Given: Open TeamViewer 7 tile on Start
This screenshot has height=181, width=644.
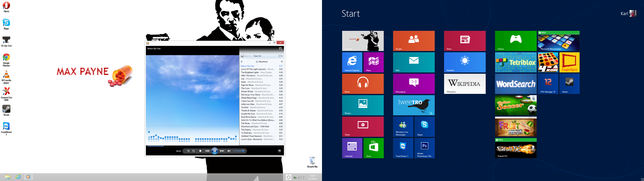Looking at the screenshot, I should [403, 148].
